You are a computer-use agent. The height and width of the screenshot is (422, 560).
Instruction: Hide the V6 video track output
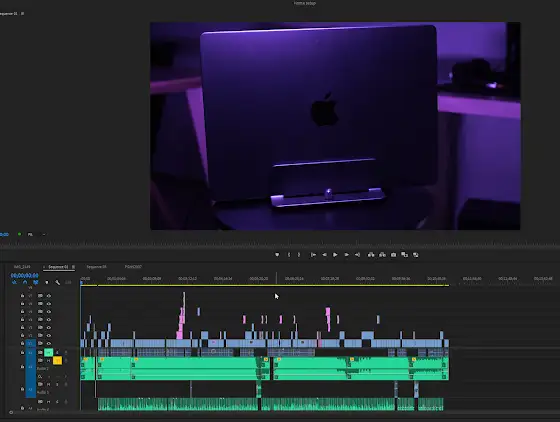click(x=49, y=303)
